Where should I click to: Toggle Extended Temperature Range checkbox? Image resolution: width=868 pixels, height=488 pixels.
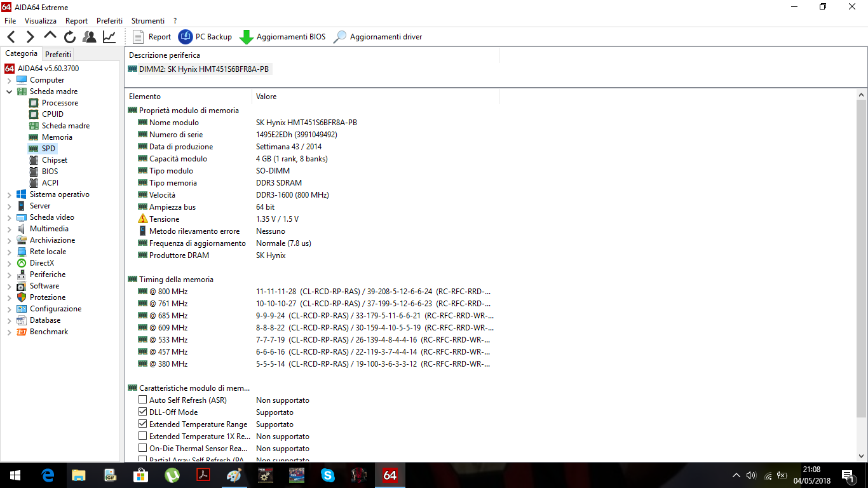pyautogui.click(x=142, y=424)
